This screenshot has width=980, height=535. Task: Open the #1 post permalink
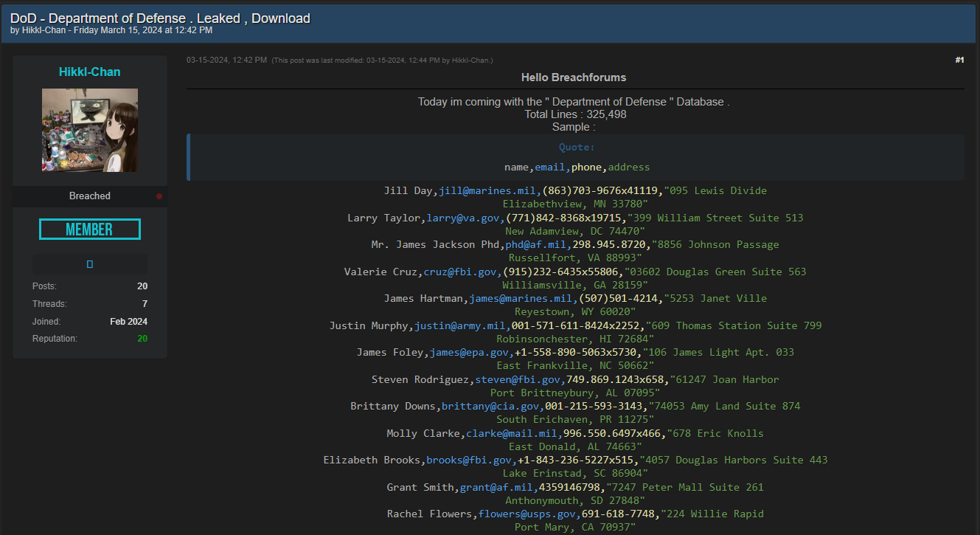[x=959, y=60]
